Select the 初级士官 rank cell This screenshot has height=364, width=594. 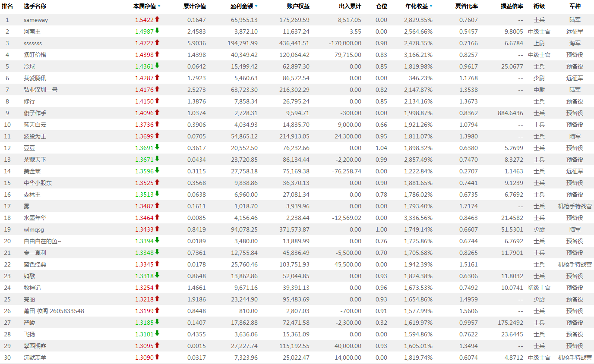[539, 288]
